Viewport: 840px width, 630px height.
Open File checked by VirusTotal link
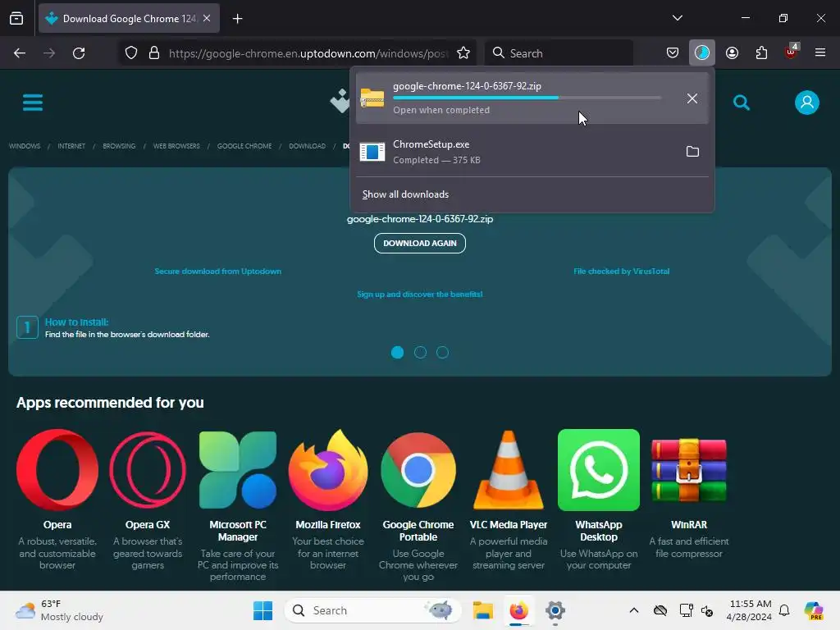[x=622, y=271]
